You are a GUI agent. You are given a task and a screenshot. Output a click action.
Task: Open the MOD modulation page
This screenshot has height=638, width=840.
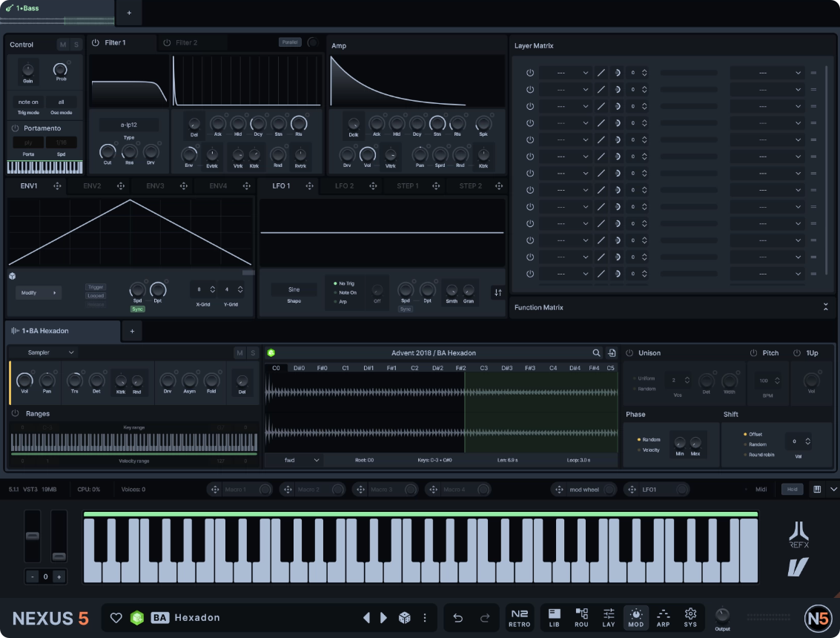636,618
